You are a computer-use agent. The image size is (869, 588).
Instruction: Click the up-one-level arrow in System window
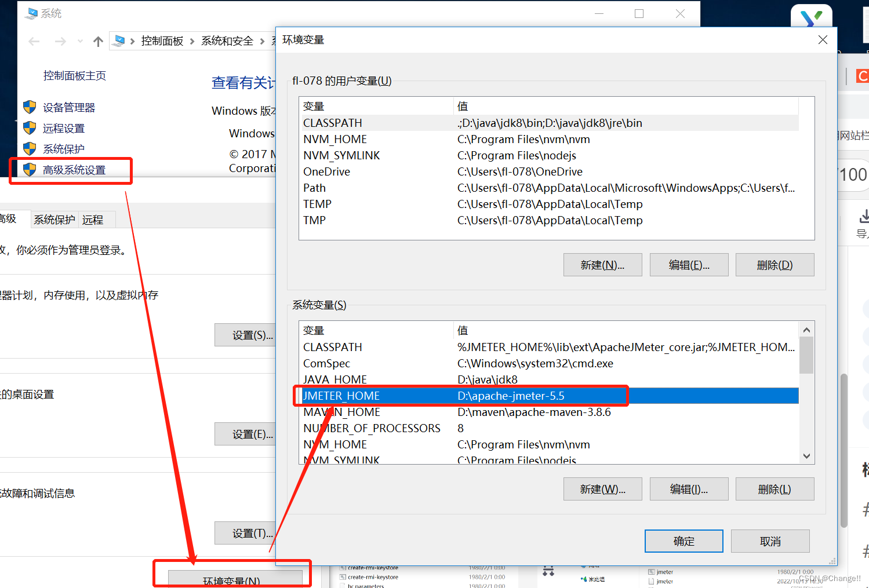[98, 41]
